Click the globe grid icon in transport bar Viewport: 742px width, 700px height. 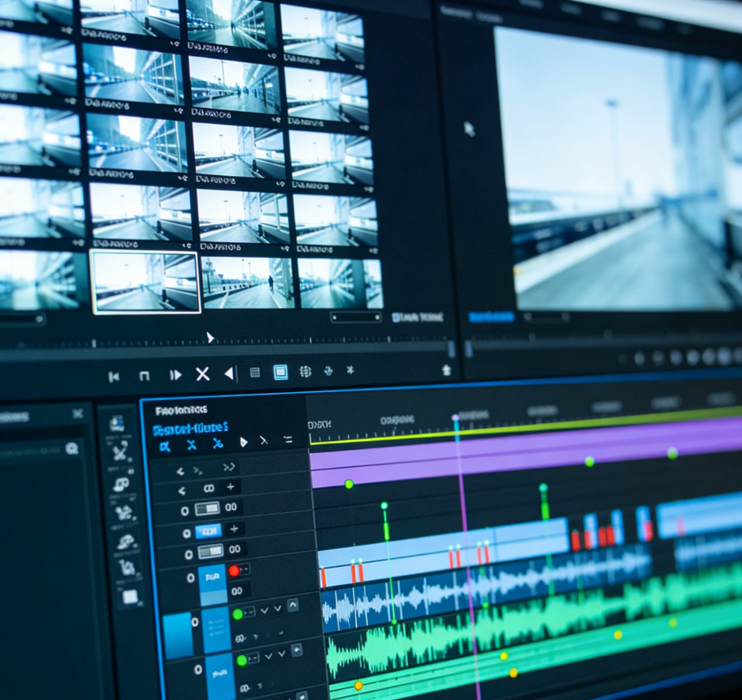pyautogui.click(x=305, y=372)
